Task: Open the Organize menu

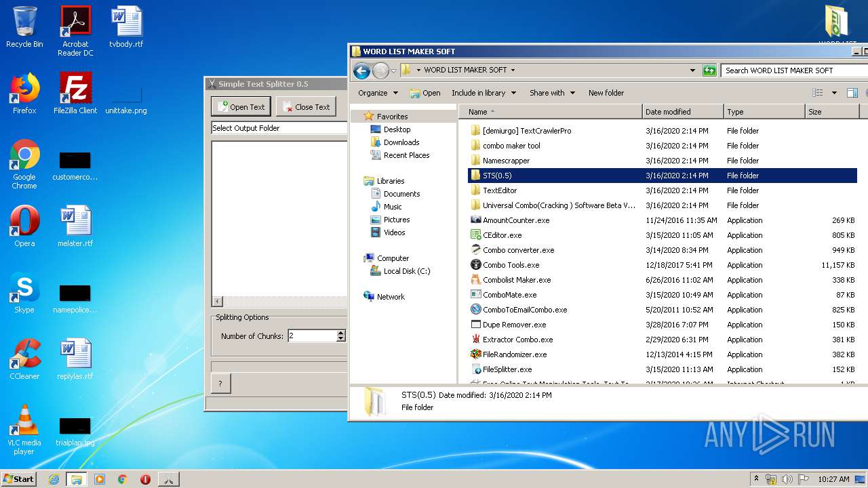Action: tap(378, 93)
